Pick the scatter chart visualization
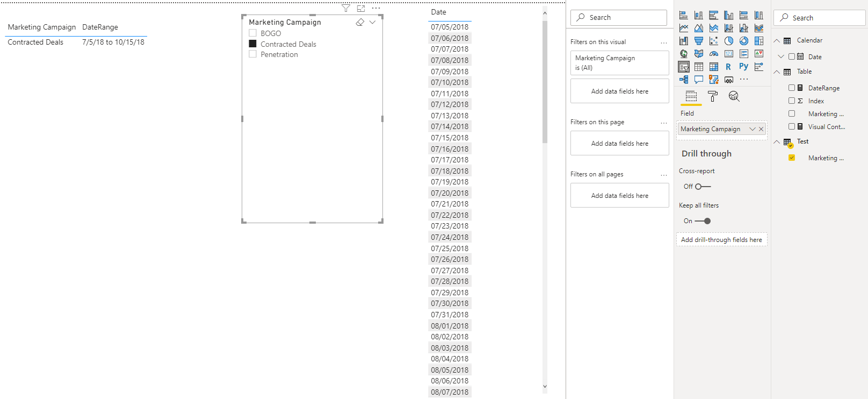Screen dimensions: 868x399 pos(714,41)
